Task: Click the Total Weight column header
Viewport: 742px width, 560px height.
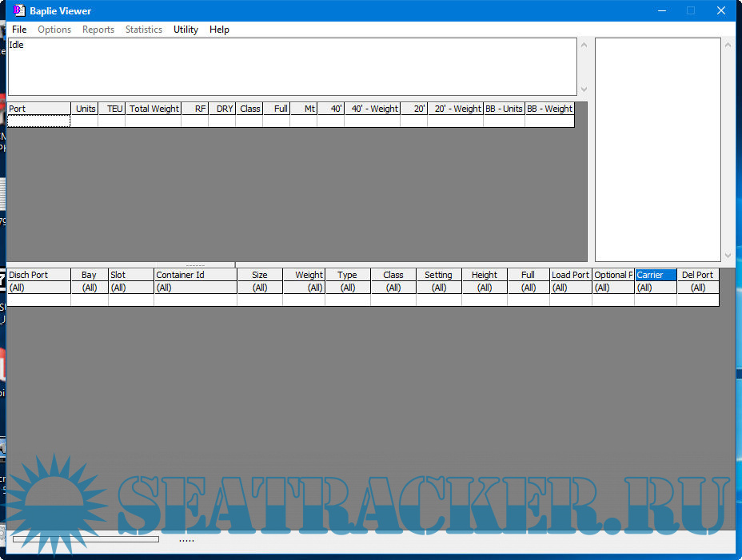Action: point(154,109)
